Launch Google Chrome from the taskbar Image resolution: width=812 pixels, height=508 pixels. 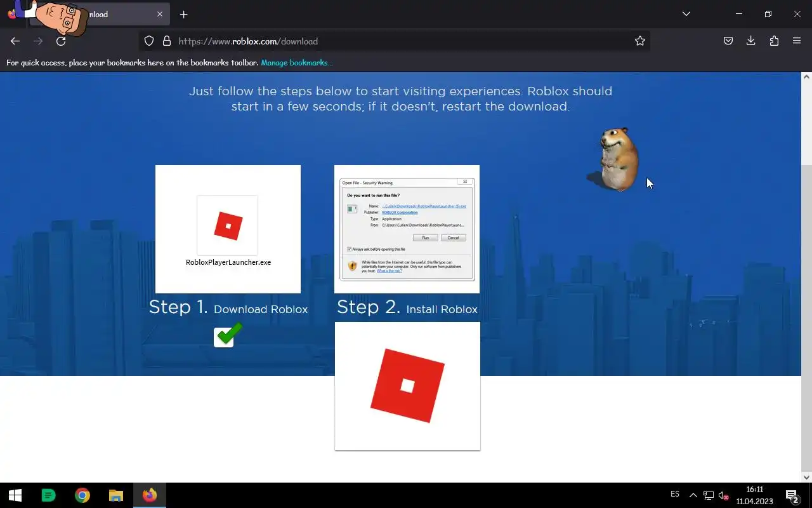coord(82,495)
